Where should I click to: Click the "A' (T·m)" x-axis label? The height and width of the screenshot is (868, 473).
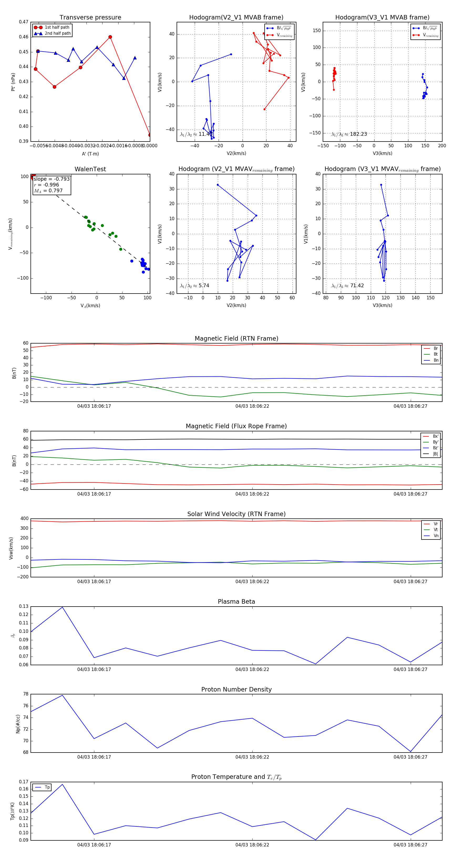[x=90, y=154]
